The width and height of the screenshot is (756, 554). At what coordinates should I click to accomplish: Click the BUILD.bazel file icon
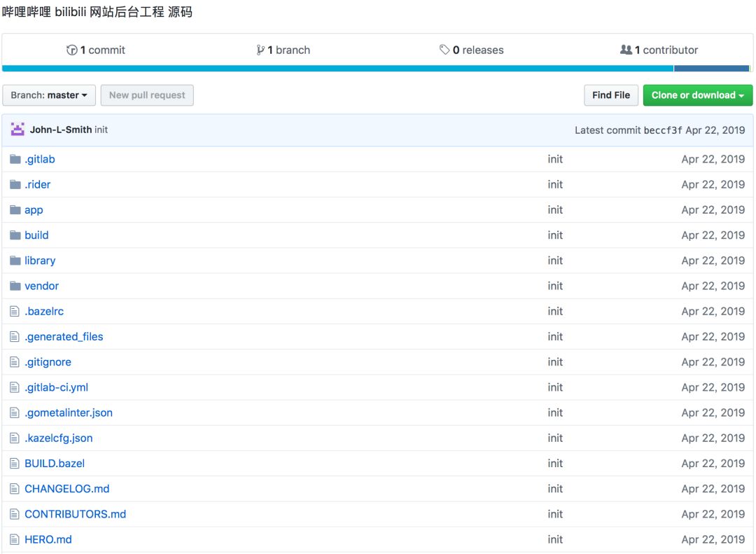pyautogui.click(x=15, y=464)
